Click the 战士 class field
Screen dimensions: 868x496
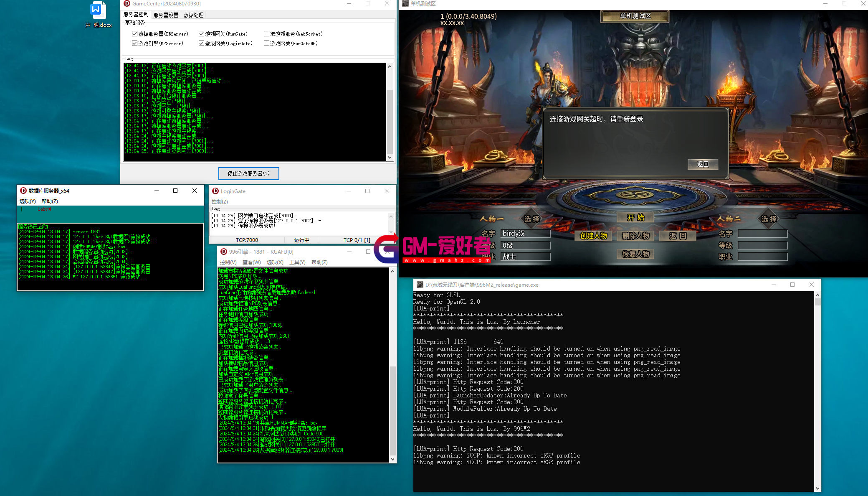(x=525, y=257)
